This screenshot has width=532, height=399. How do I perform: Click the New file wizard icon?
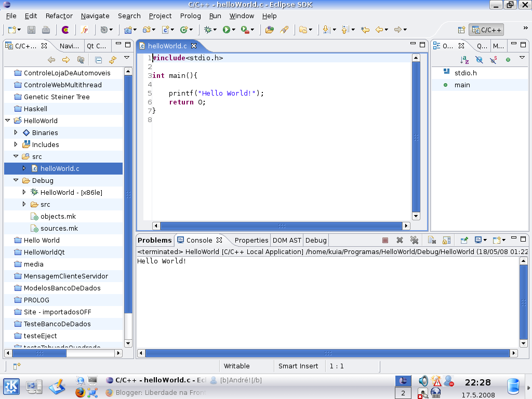click(12, 30)
